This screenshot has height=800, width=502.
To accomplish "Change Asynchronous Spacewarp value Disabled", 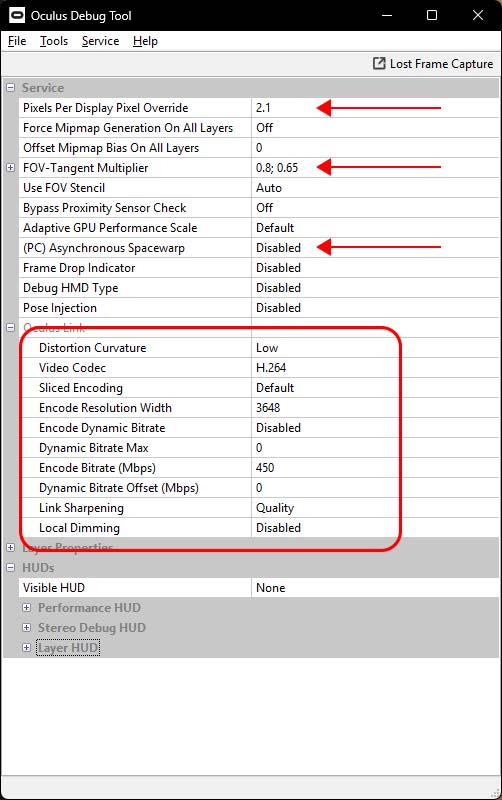I will [x=375, y=247].
